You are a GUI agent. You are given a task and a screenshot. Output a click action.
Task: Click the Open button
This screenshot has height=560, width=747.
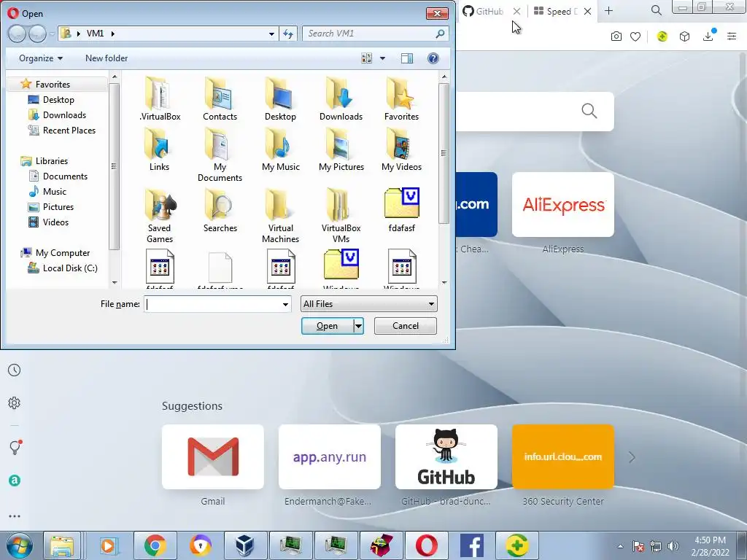click(x=328, y=326)
